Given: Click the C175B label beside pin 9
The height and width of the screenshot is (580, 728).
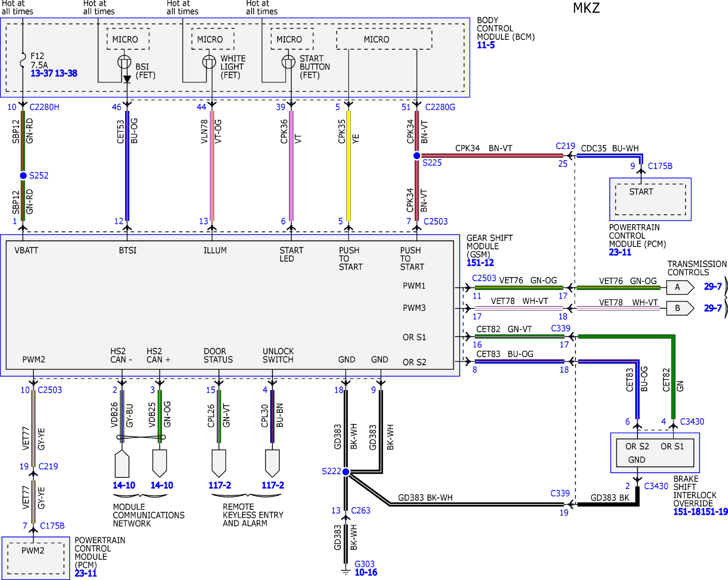Looking at the screenshot, I should (660, 166).
